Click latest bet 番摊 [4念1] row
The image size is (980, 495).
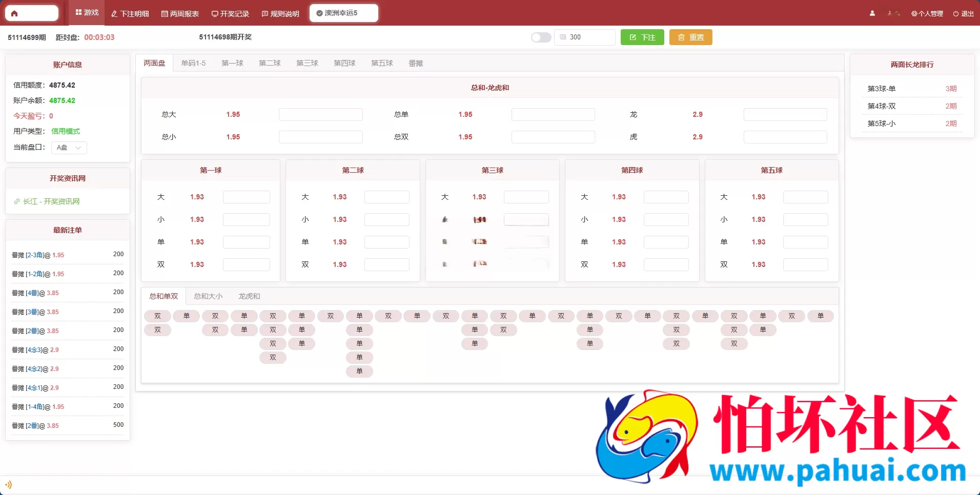[x=68, y=387]
